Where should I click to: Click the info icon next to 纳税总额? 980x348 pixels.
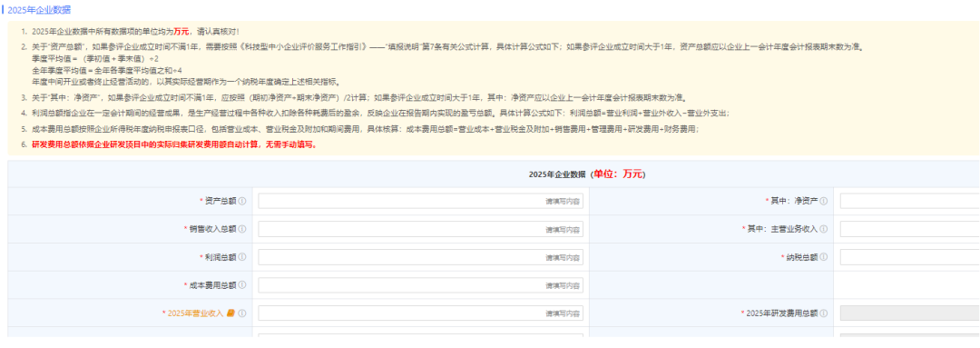(824, 256)
